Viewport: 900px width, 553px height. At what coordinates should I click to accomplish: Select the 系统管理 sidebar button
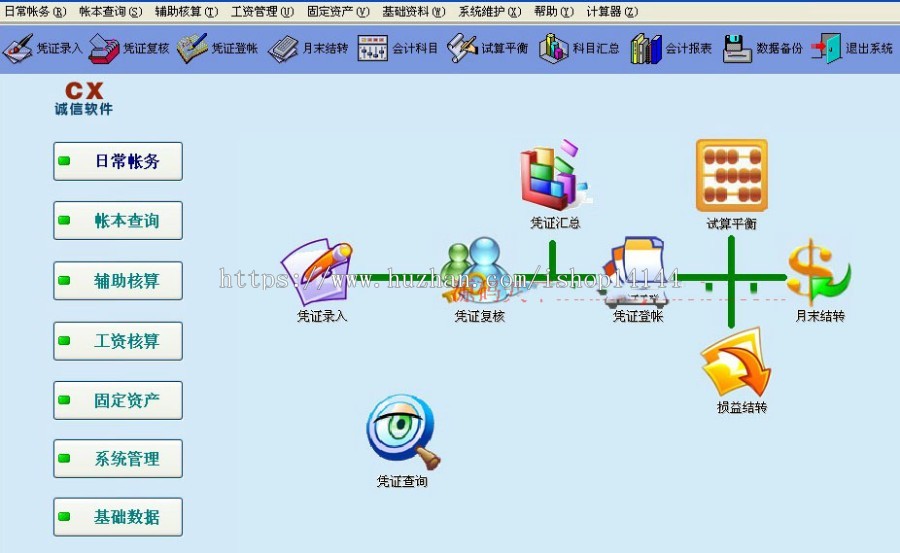pos(118,459)
